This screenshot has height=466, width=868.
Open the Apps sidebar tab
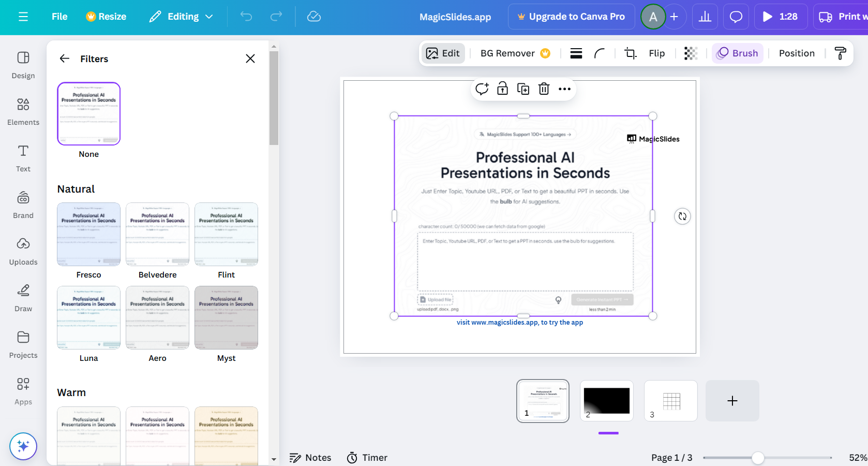(23, 391)
